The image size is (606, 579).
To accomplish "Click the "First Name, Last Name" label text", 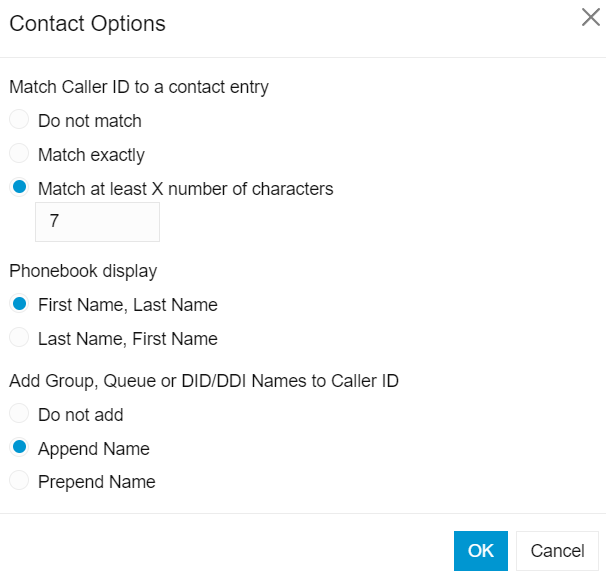I will [128, 305].
